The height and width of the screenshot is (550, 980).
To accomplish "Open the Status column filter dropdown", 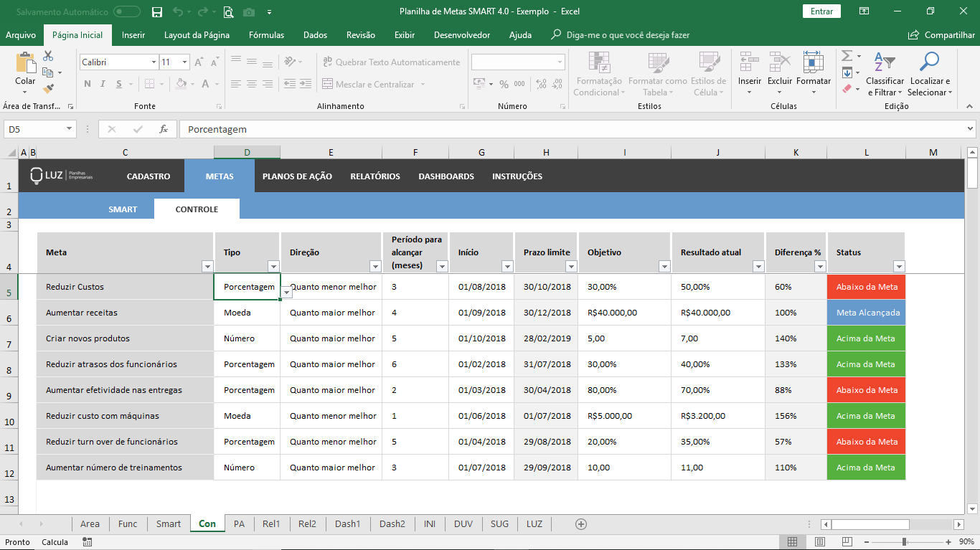I will coord(898,267).
